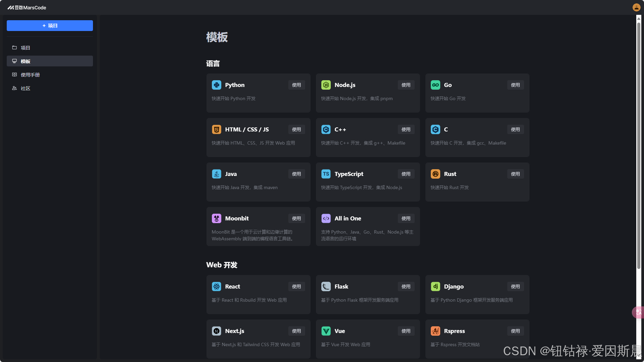Use the Python template
This screenshot has height=362, width=644.
click(296, 85)
